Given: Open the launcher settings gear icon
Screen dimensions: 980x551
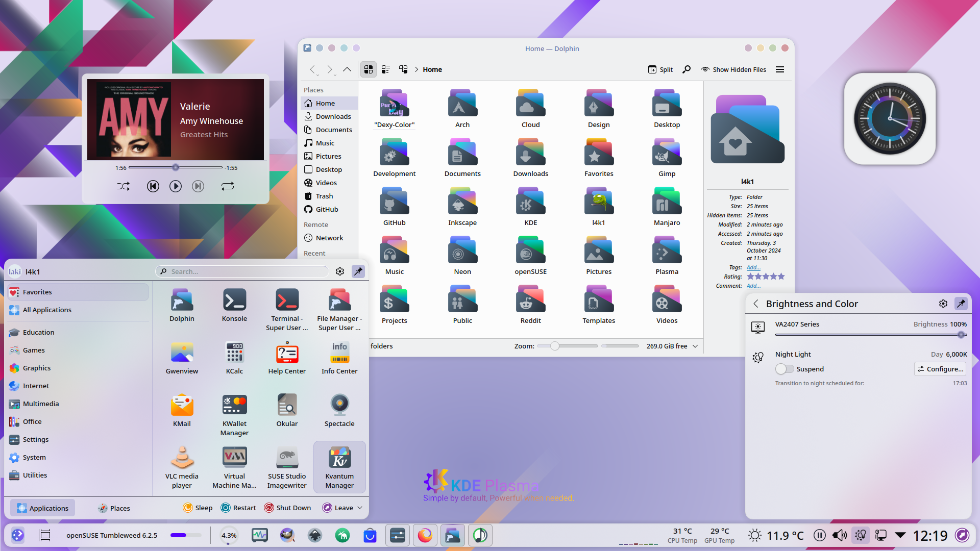Looking at the screenshot, I should (340, 271).
